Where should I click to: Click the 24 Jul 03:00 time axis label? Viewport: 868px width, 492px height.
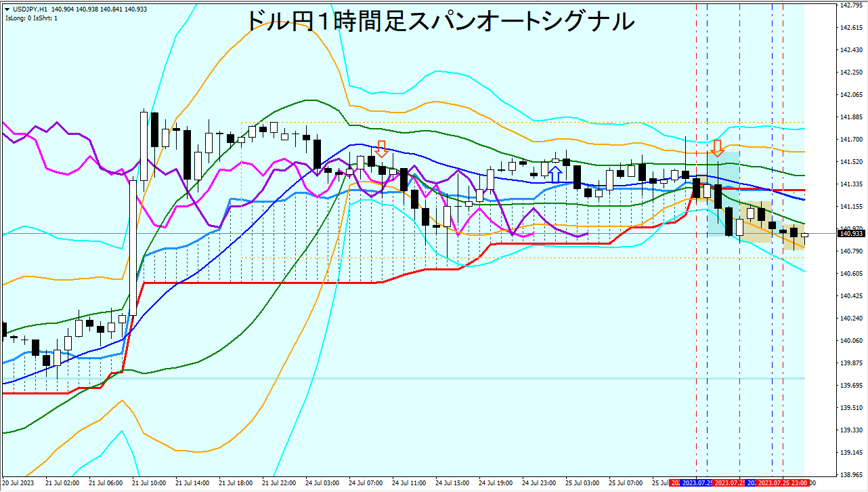tap(322, 483)
